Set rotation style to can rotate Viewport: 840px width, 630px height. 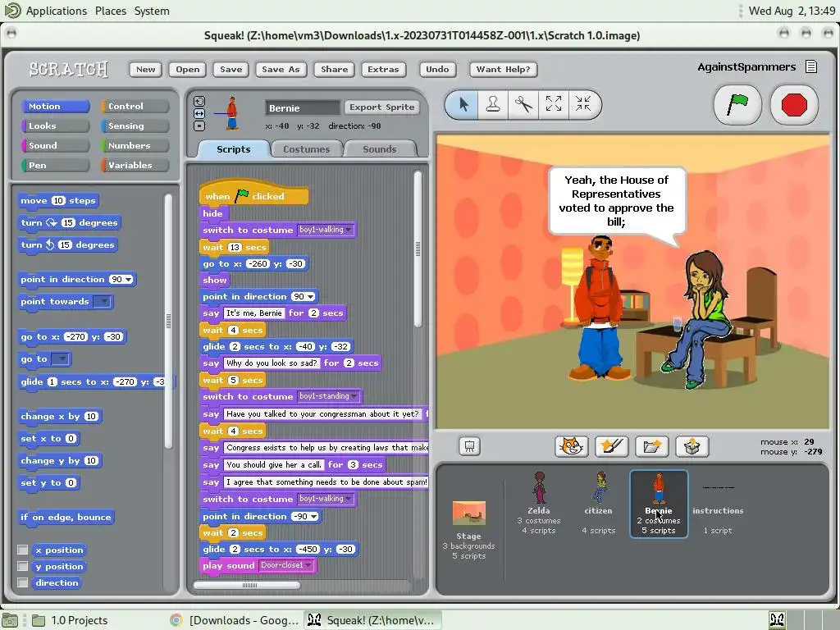coord(199,101)
